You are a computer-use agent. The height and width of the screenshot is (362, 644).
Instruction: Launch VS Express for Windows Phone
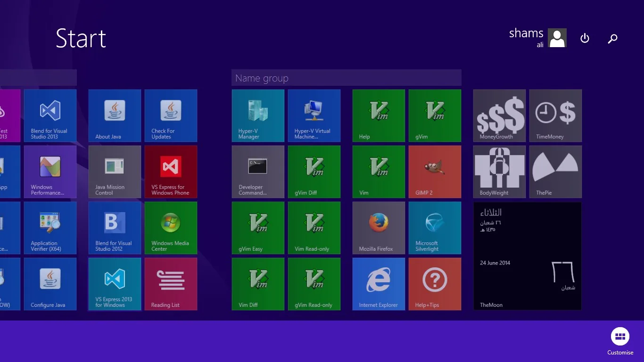[x=171, y=172]
